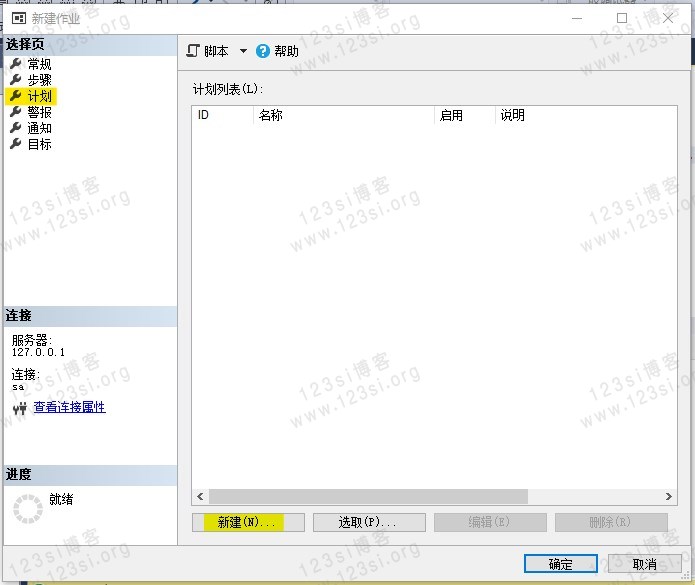
Task: Click the server address 127.0.0.1
Action: tap(38, 352)
